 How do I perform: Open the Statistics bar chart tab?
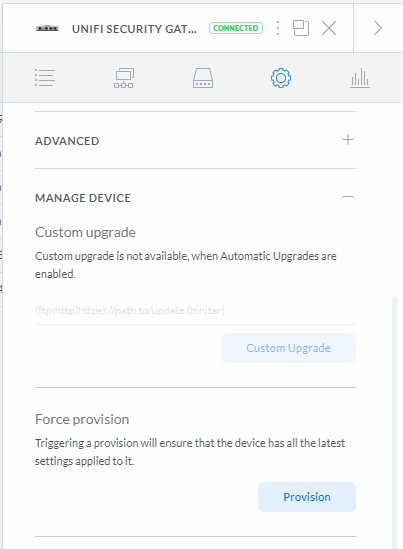(x=360, y=78)
